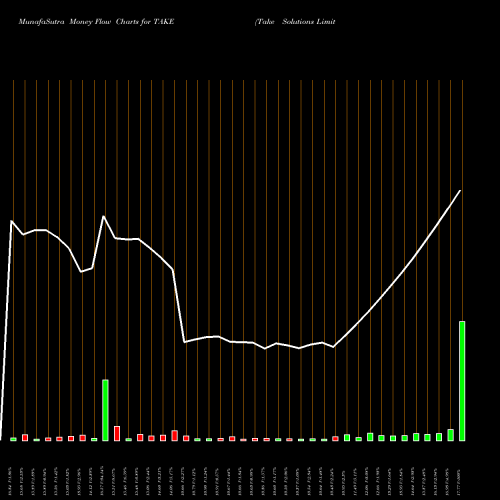This screenshot has width=500, height=500.
Task: Click the bottom of the white line's steep drop
Action: (x=184, y=342)
